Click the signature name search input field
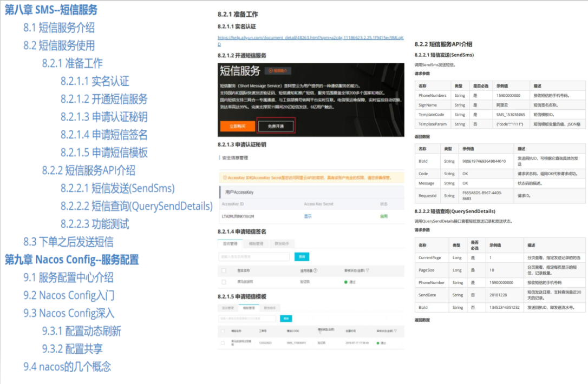The image size is (588, 384). click(253, 257)
